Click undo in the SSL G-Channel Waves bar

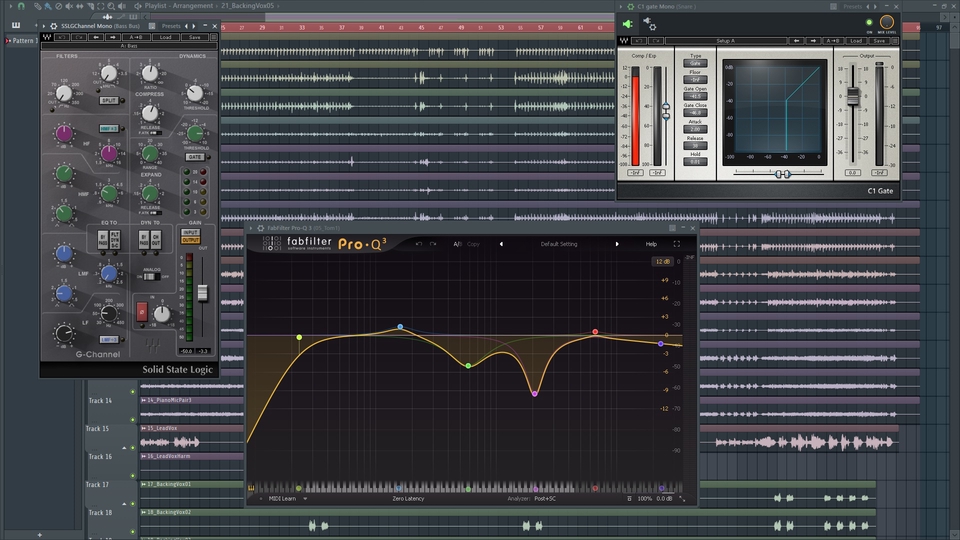coord(61,37)
